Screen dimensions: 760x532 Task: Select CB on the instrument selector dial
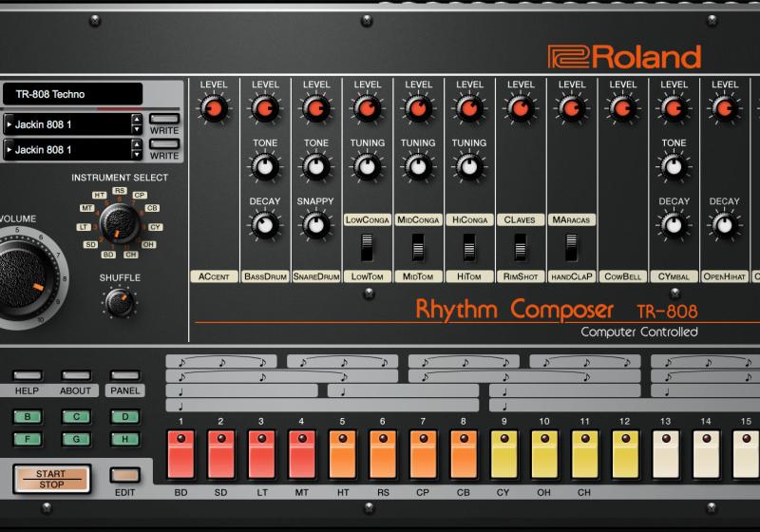152,208
